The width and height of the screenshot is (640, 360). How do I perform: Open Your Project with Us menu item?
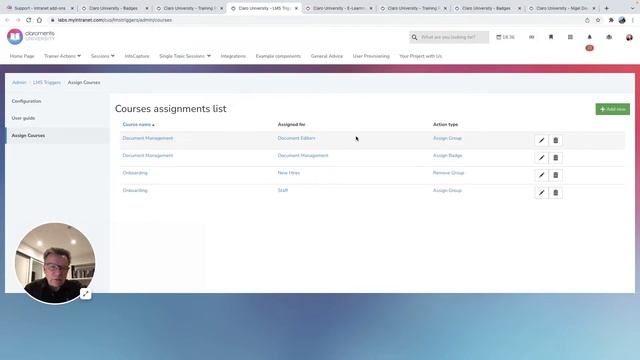[x=420, y=56]
